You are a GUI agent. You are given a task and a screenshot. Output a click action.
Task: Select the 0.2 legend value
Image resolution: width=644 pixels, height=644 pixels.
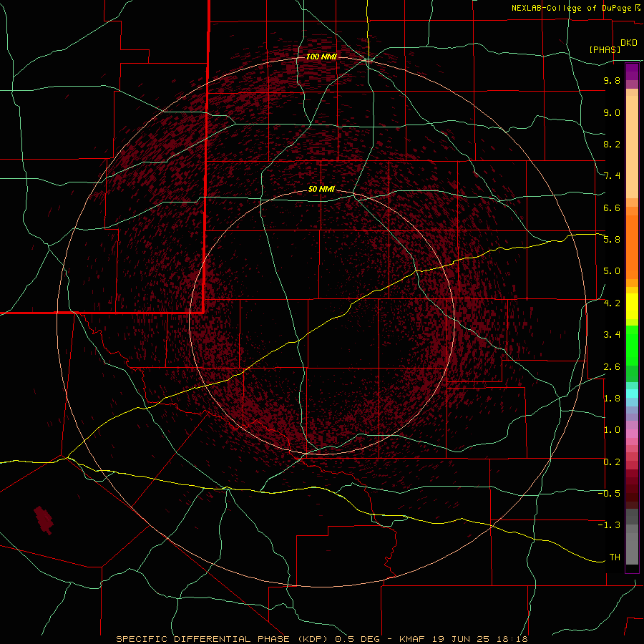(x=612, y=462)
